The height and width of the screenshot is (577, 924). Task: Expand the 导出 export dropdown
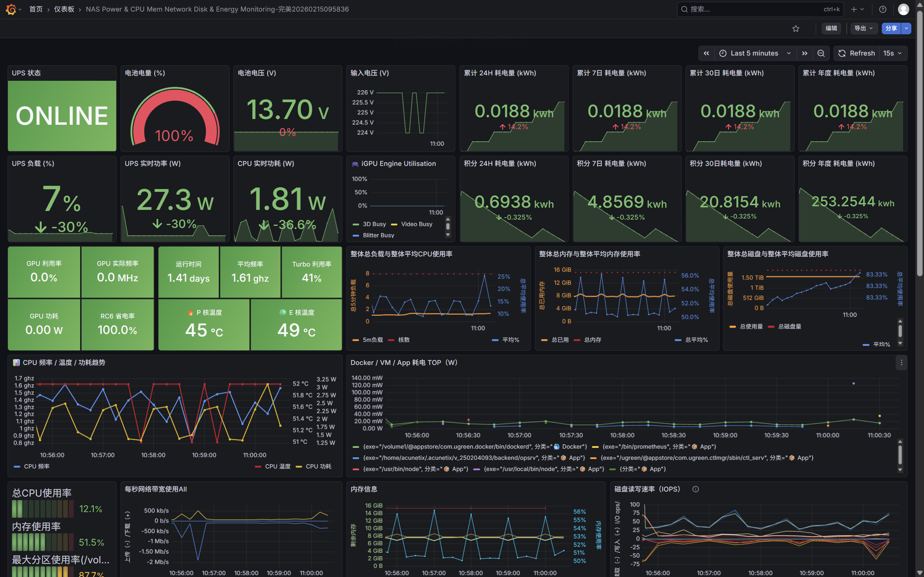(864, 28)
